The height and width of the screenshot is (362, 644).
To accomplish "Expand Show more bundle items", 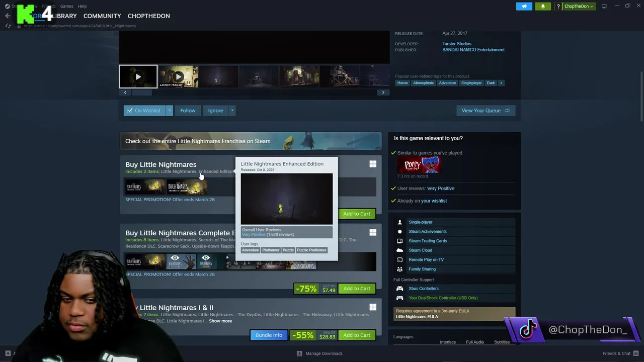I will click(220, 321).
